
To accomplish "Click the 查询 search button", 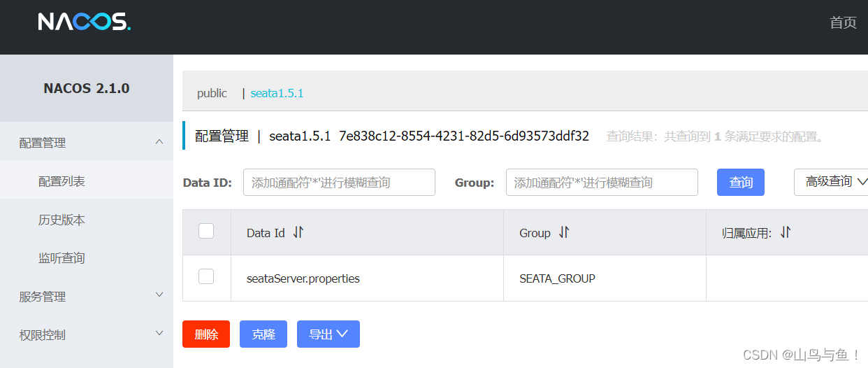I will 741,182.
